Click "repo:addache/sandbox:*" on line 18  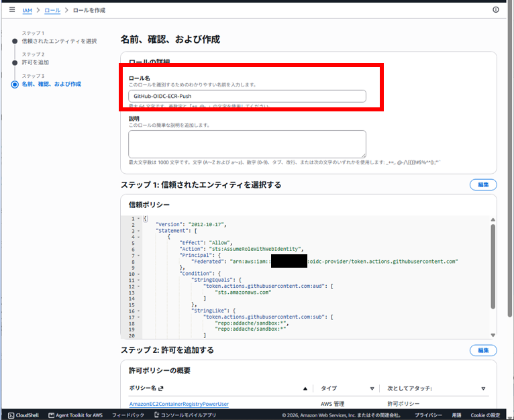[250, 323]
